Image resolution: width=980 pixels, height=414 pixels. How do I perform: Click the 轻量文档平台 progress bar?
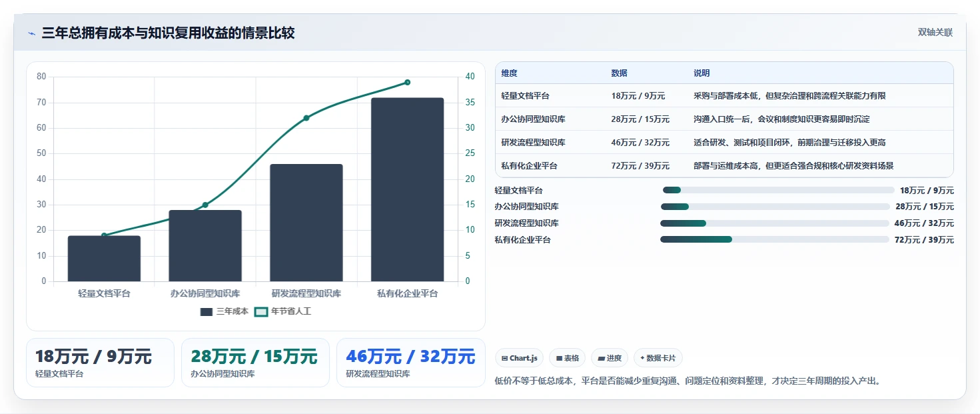[778, 190]
